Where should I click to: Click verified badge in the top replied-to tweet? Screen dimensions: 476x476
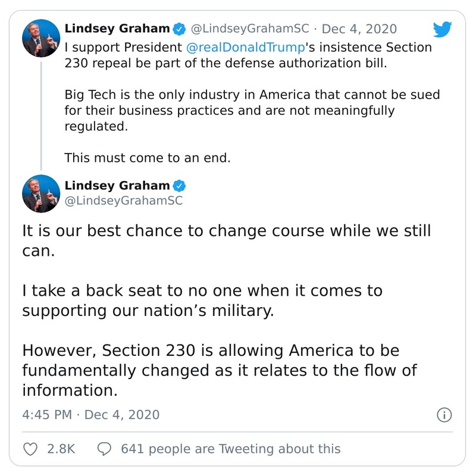(x=179, y=29)
